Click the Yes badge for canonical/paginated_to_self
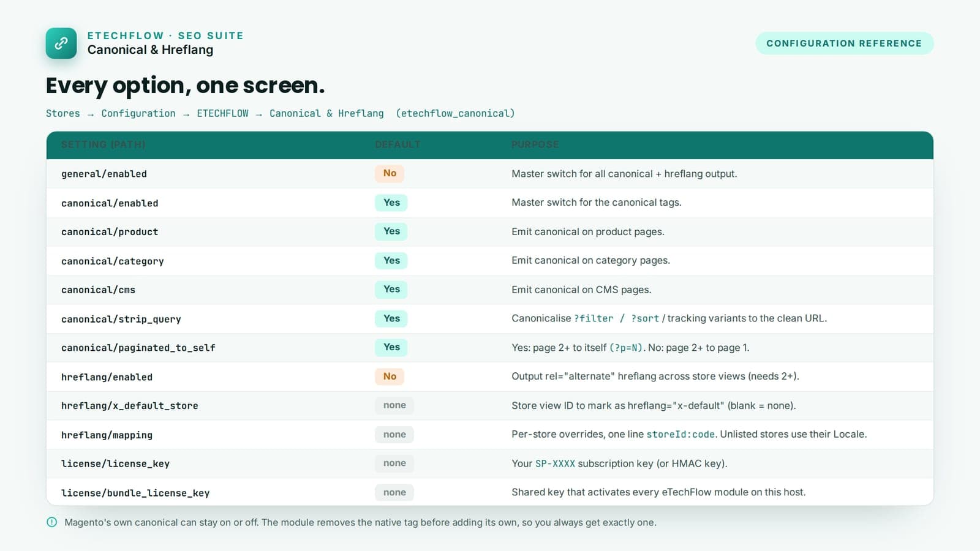This screenshot has height=551, width=980. 391,347
